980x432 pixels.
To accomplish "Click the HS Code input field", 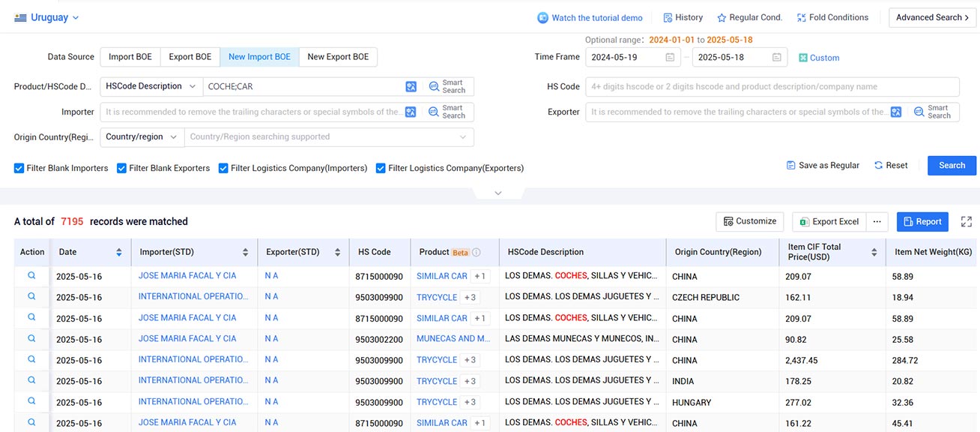I will [x=772, y=87].
